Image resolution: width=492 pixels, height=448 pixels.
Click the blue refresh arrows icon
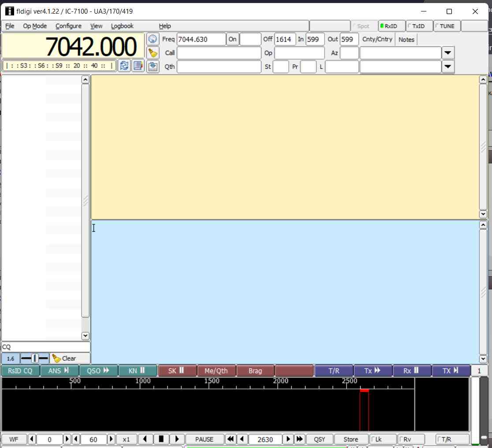click(x=124, y=66)
